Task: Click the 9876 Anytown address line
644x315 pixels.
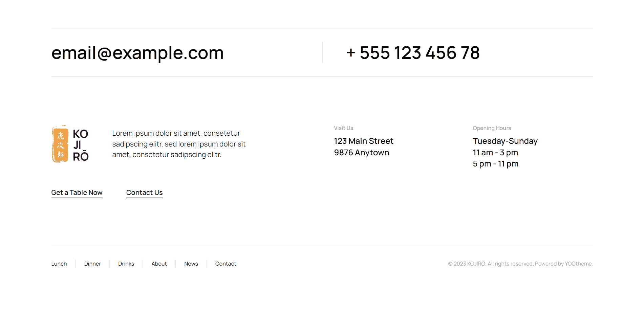Action: (361, 153)
